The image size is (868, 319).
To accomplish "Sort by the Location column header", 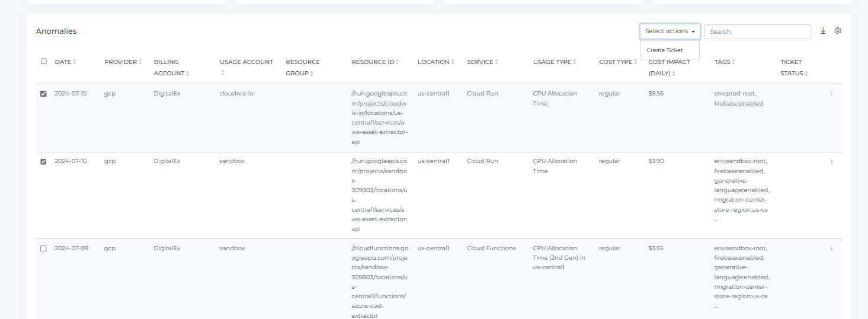I will 437,62.
